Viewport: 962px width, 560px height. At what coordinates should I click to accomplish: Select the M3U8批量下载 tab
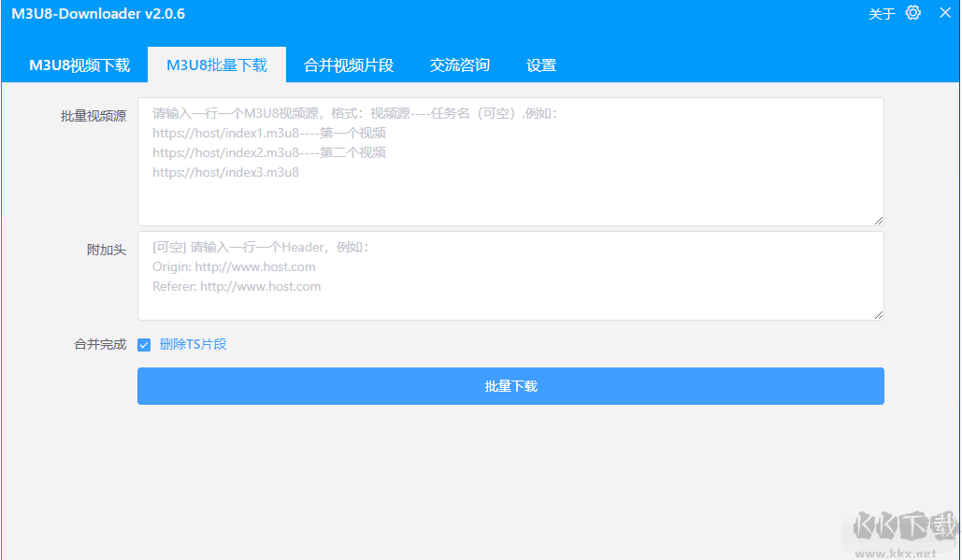216,65
